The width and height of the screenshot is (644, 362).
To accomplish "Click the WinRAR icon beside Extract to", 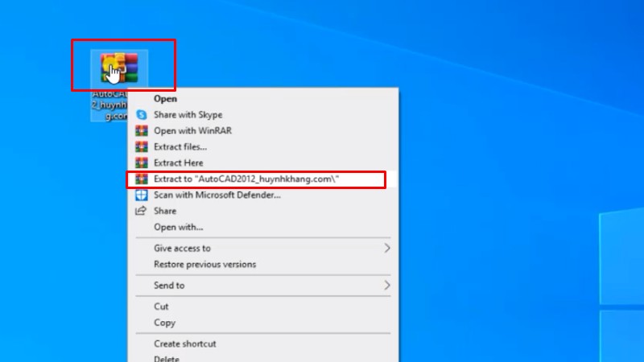I will (x=142, y=179).
